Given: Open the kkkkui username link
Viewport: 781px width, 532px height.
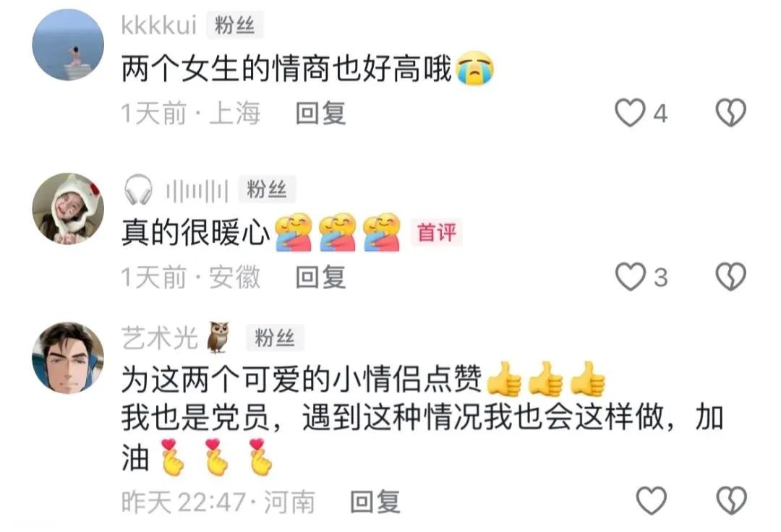Looking at the screenshot, I should pyautogui.click(x=159, y=25).
